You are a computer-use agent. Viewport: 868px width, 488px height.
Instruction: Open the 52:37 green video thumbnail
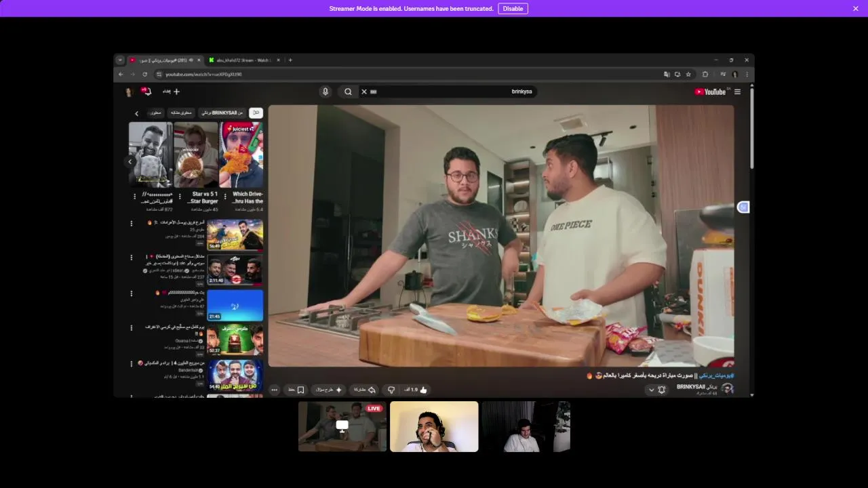235,340
